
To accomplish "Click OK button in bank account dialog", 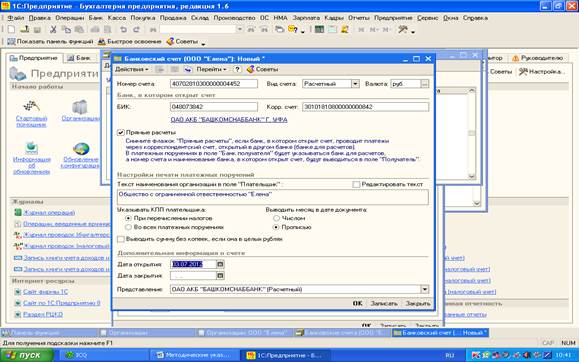I will [x=357, y=303].
